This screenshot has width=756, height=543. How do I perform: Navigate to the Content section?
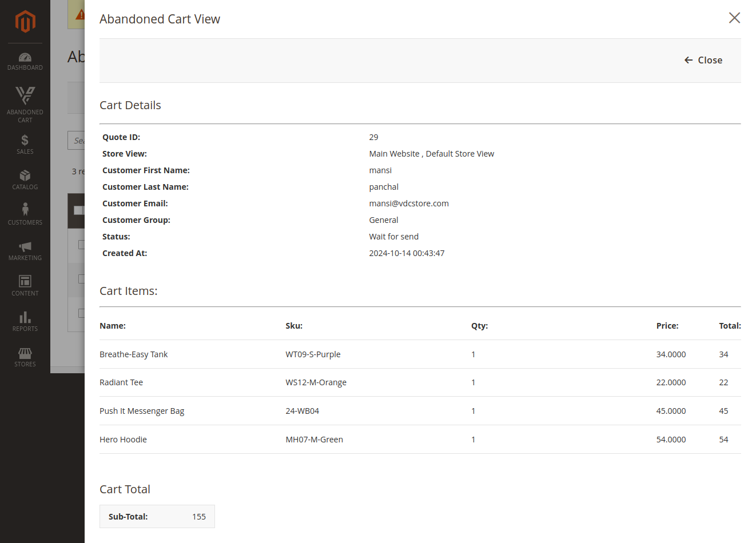(x=25, y=286)
